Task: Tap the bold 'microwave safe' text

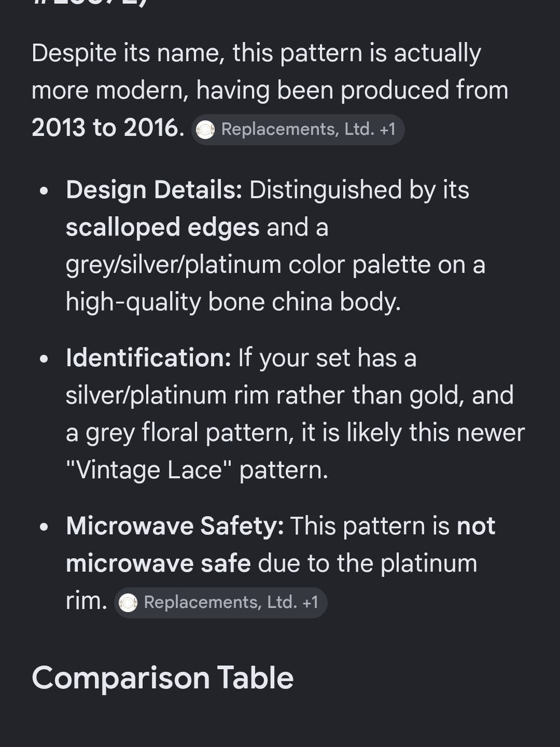Action: click(x=158, y=564)
